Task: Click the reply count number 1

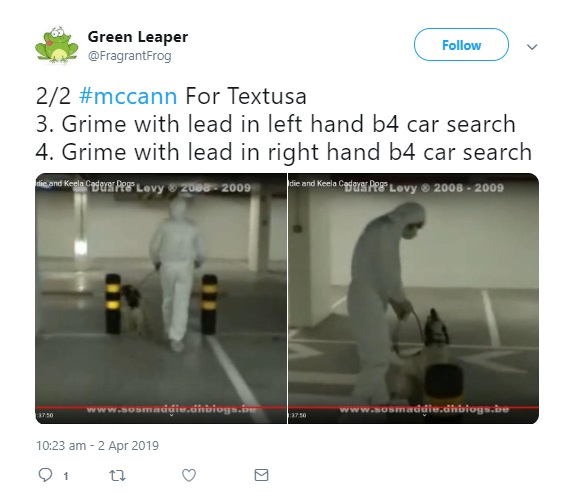Action: [x=66, y=476]
